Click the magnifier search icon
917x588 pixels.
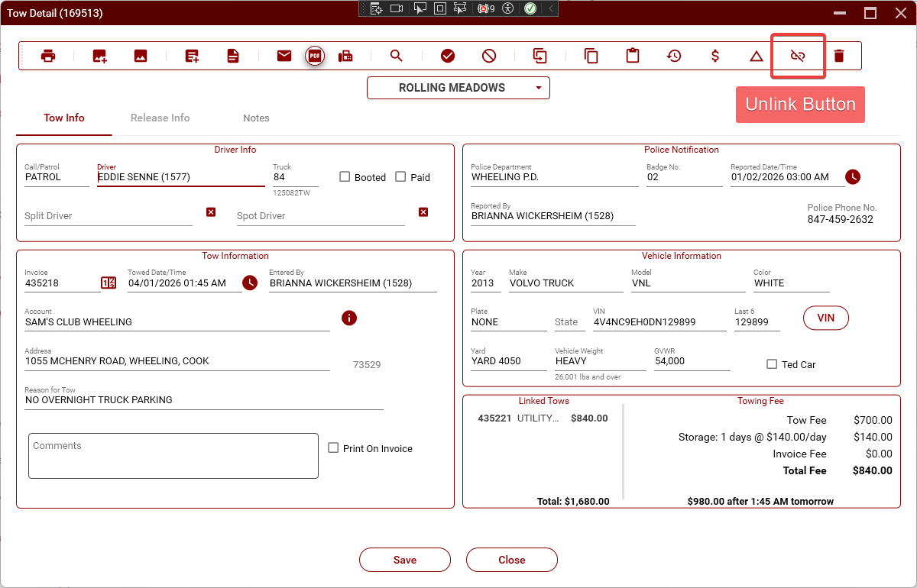396,56
